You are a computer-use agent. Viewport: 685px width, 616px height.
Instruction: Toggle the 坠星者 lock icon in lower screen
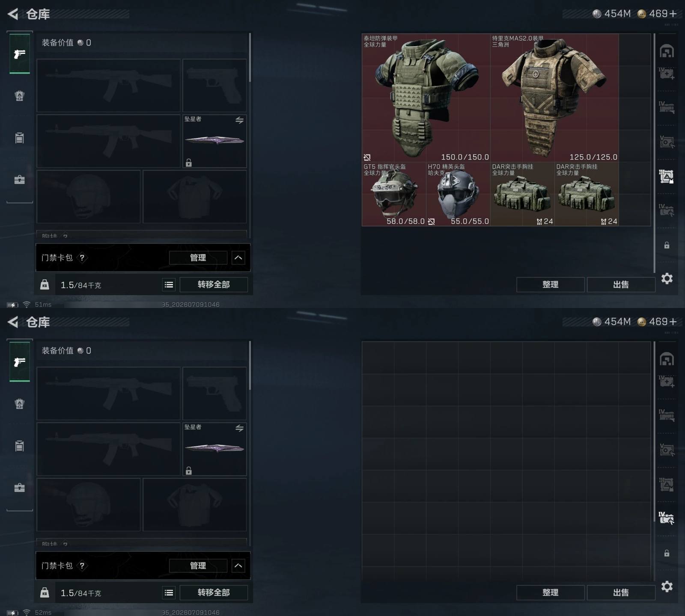point(188,471)
